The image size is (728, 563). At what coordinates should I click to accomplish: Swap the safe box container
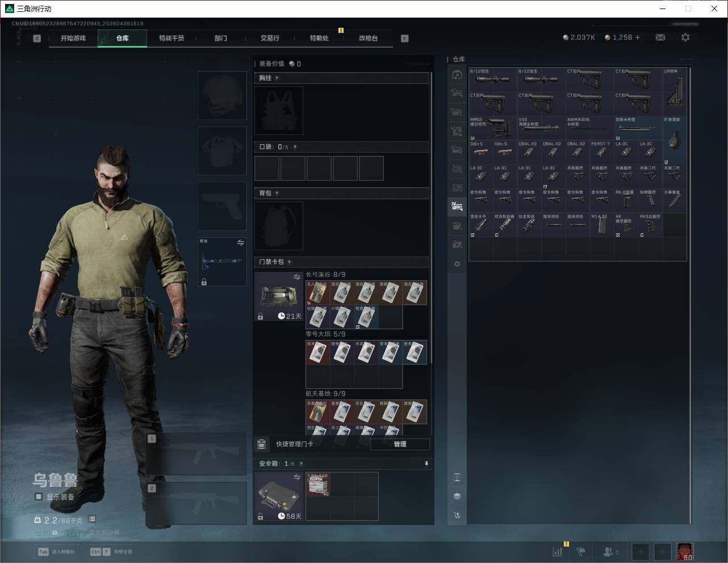297,477
